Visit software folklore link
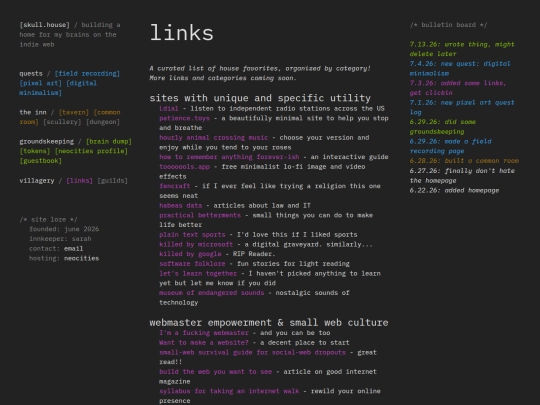Screen dimensions: 540x405 coord(192,263)
